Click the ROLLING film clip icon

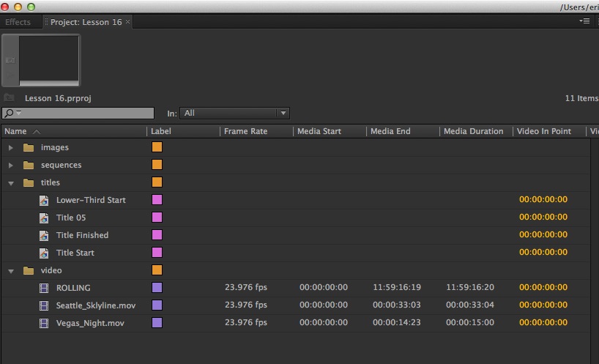coord(44,288)
